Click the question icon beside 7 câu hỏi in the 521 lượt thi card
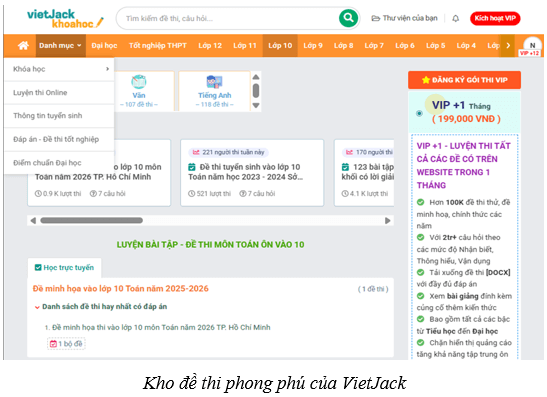The width and height of the screenshot is (547, 397). (x=242, y=194)
